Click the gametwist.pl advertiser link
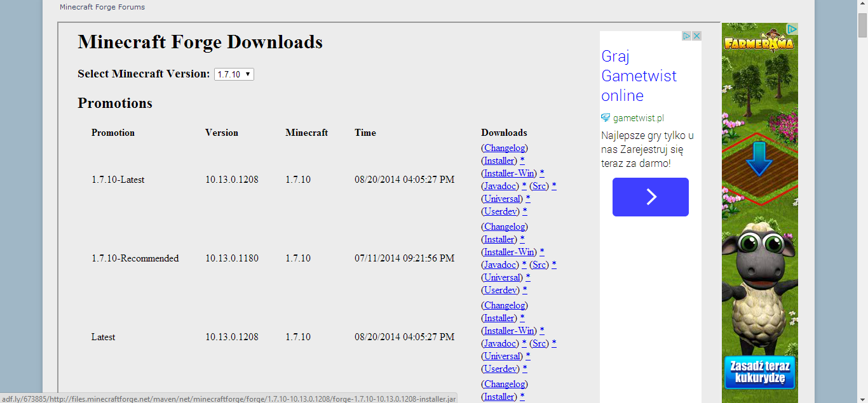Image resolution: width=868 pixels, height=403 pixels. click(x=639, y=118)
